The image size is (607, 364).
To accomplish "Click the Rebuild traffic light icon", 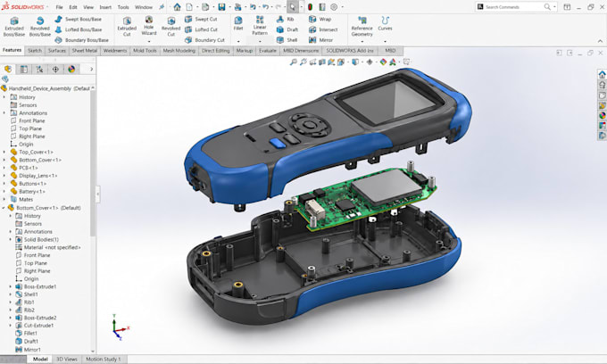I will click(x=311, y=7).
